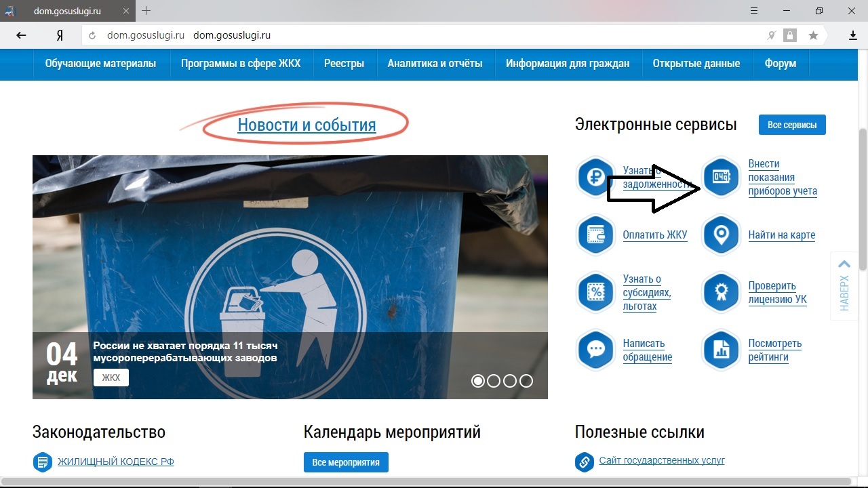Select the second carousel dot
Viewport: 868px width, 488px height.
coord(494,381)
